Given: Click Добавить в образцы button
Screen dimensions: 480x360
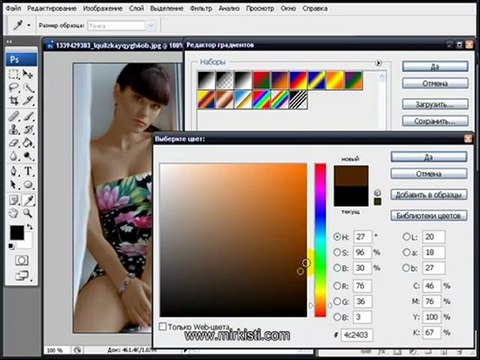Looking at the screenshot, I should (429, 195).
